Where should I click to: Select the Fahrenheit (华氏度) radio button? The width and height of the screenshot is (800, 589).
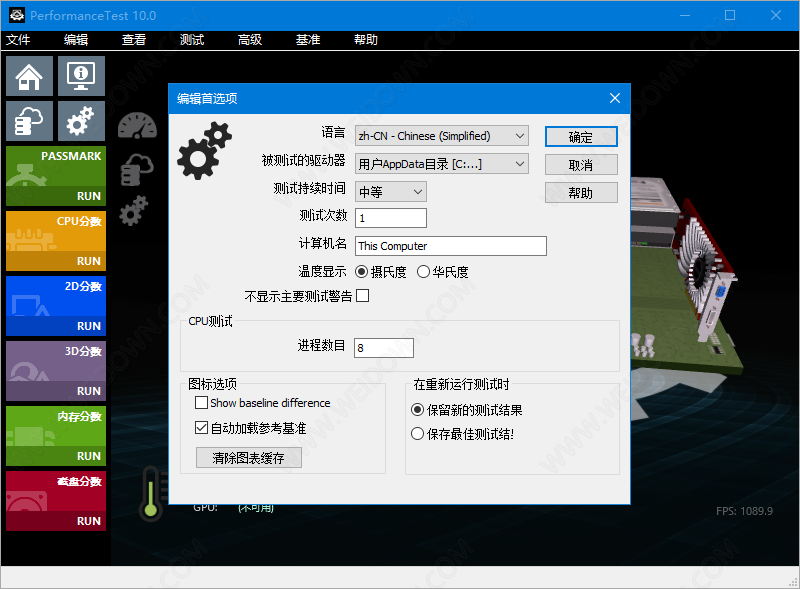[423, 271]
